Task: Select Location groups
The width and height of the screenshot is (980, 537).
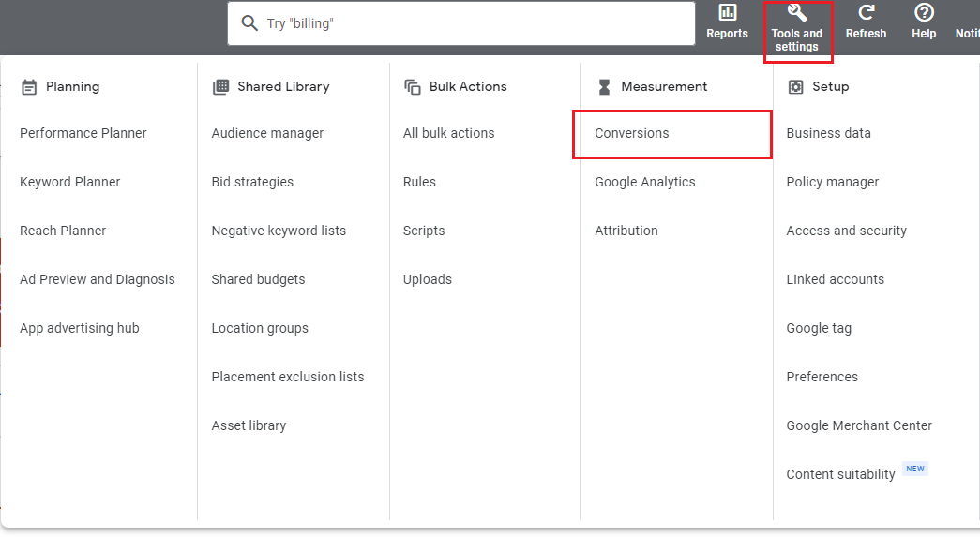Action: click(x=260, y=328)
